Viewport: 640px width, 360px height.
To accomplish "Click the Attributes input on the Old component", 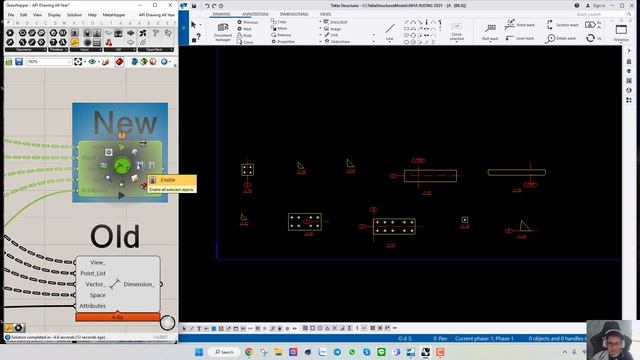I will coord(93,306).
